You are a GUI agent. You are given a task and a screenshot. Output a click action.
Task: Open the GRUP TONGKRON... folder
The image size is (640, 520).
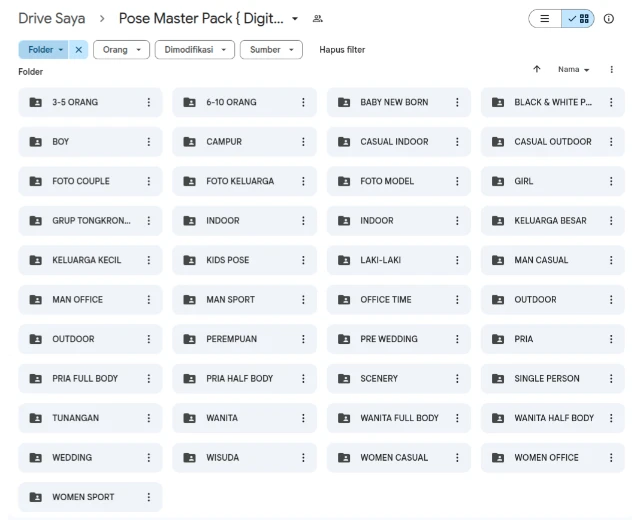pyautogui.click(x=90, y=221)
